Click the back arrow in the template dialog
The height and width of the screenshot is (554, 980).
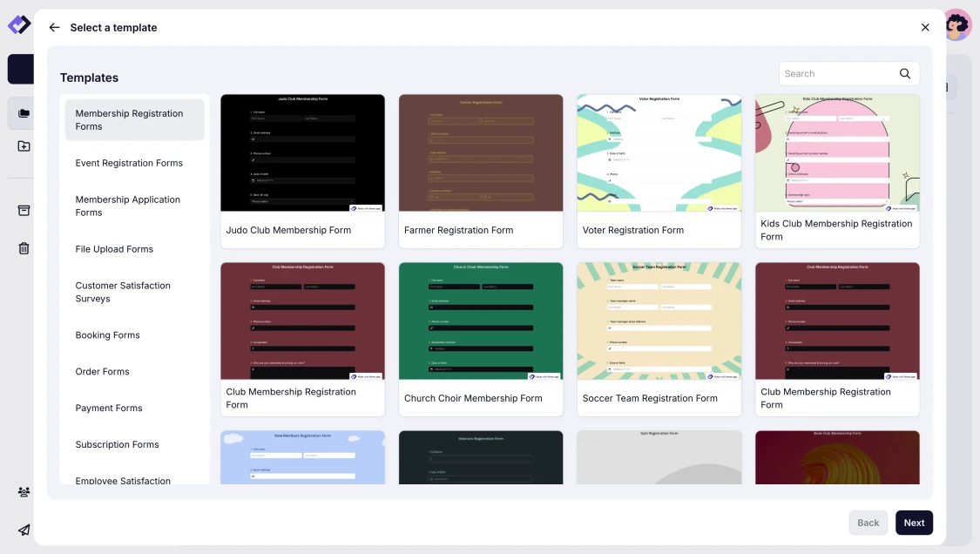(x=54, y=27)
